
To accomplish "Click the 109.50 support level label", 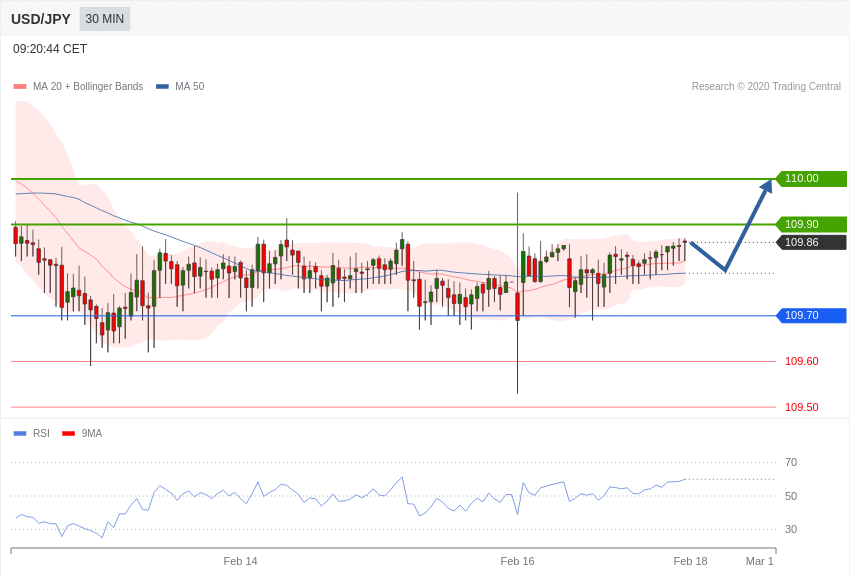I will tap(802, 407).
